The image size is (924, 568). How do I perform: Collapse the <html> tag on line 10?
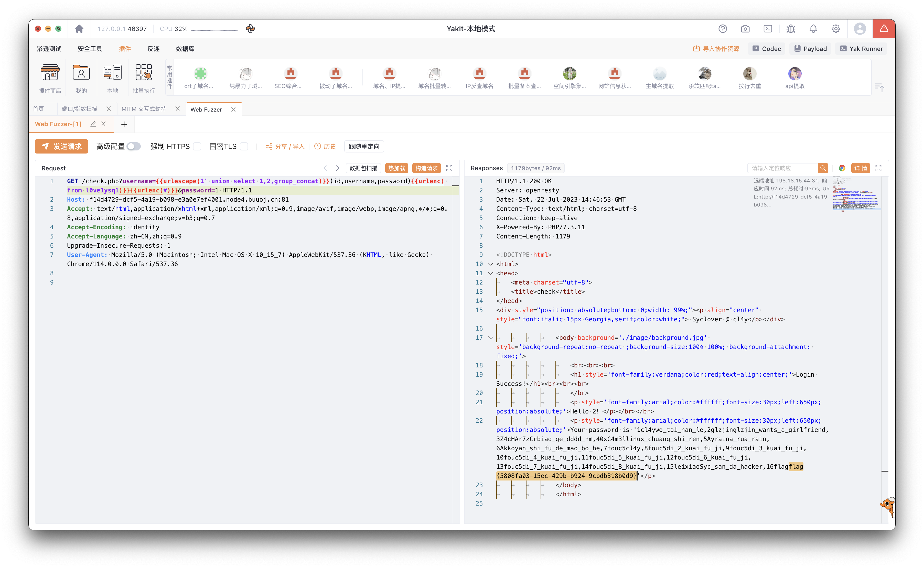(x=490, y=264)
